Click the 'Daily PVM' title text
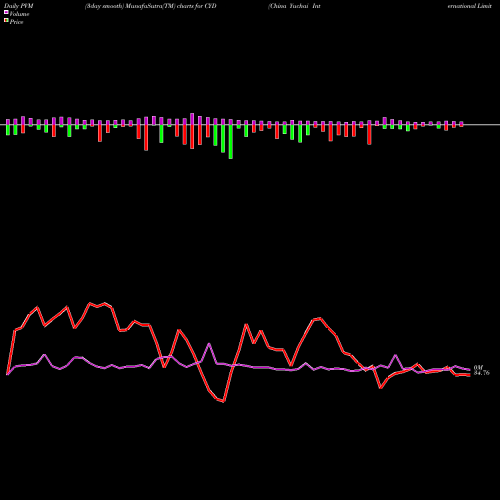This screenshot has width=500, height=500. 19,6
